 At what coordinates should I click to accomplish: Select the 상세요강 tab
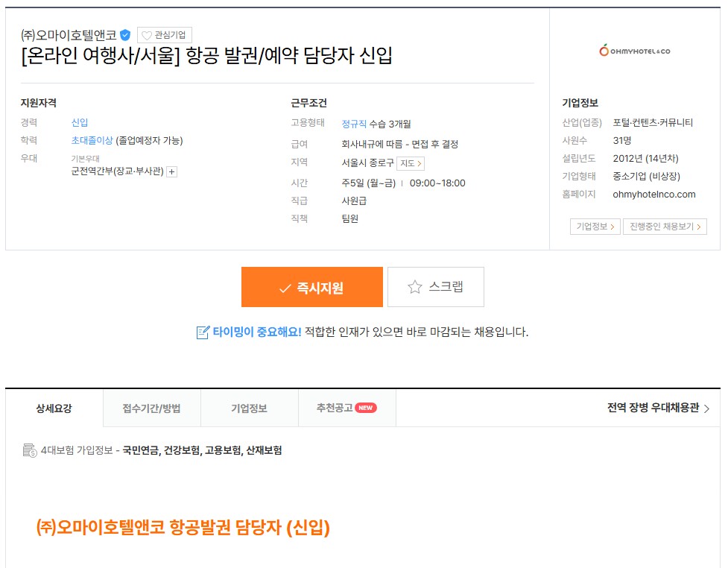tap(54, 408)
